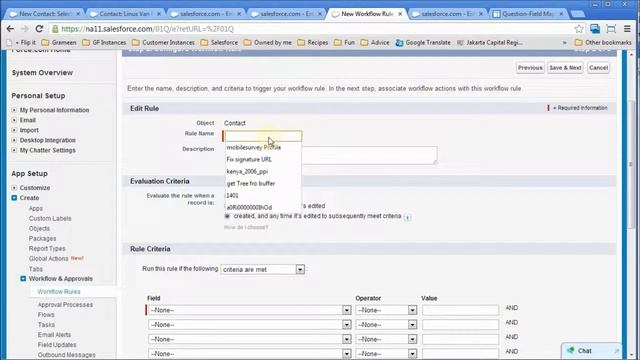The height and width of the screenshot is (360, 640).
Task: Click the first row Value text box
Action: click(460, 310)
